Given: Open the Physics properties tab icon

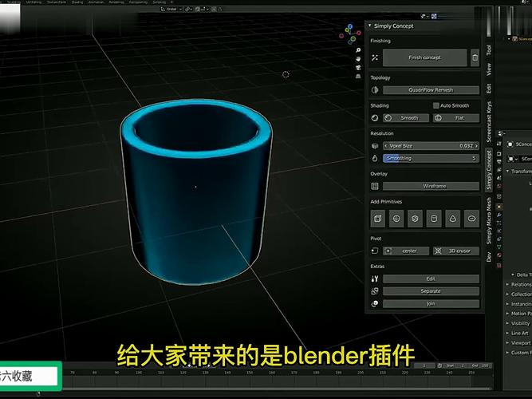Looking at the screenshot, I should [499, 231].
